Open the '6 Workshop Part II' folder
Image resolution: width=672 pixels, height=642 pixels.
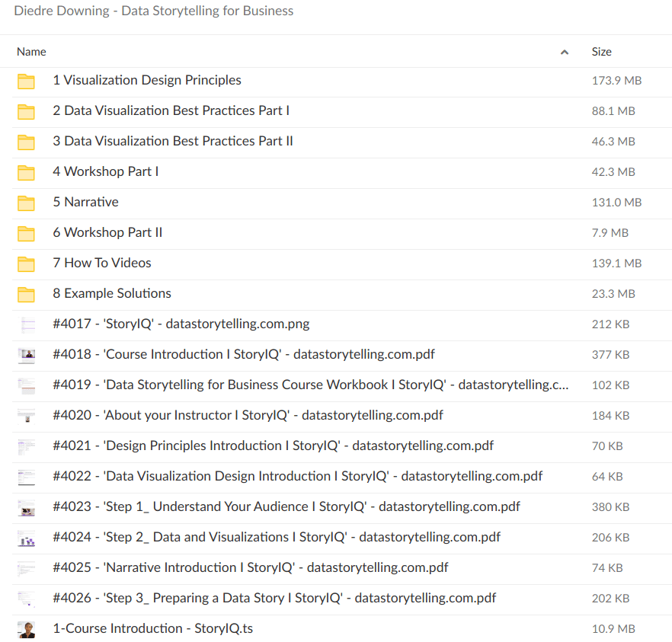pos(107,232)
